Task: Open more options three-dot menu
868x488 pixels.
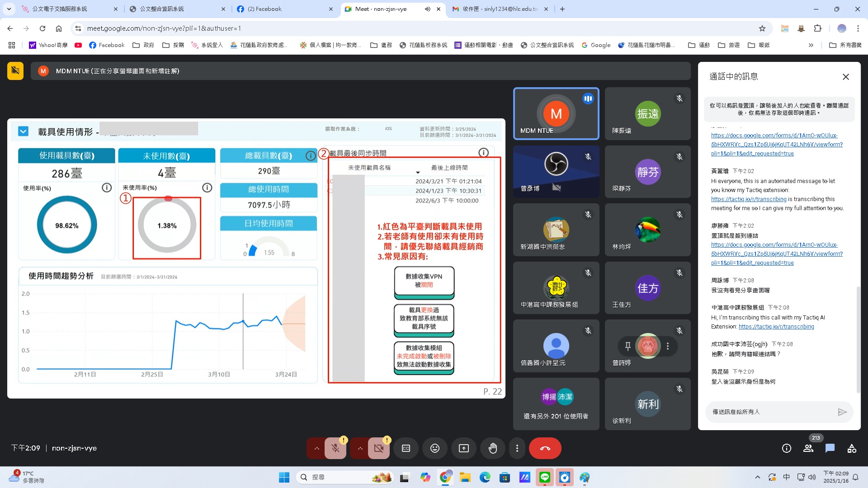Action: click(x=517, y=448)
